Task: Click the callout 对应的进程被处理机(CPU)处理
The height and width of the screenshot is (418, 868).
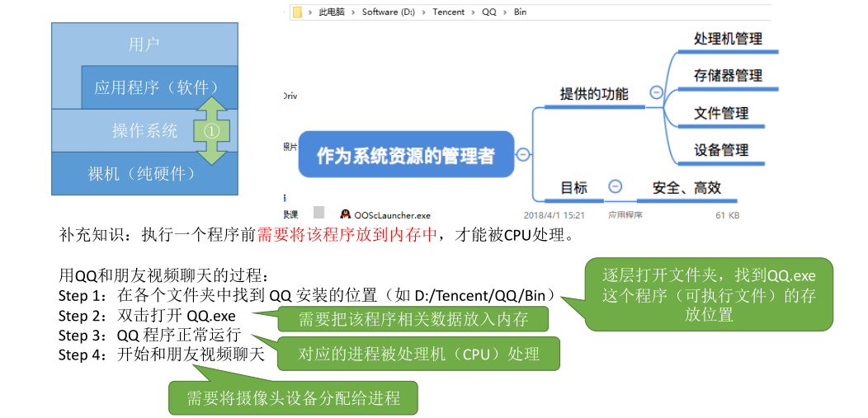Action: pos(418,354)
